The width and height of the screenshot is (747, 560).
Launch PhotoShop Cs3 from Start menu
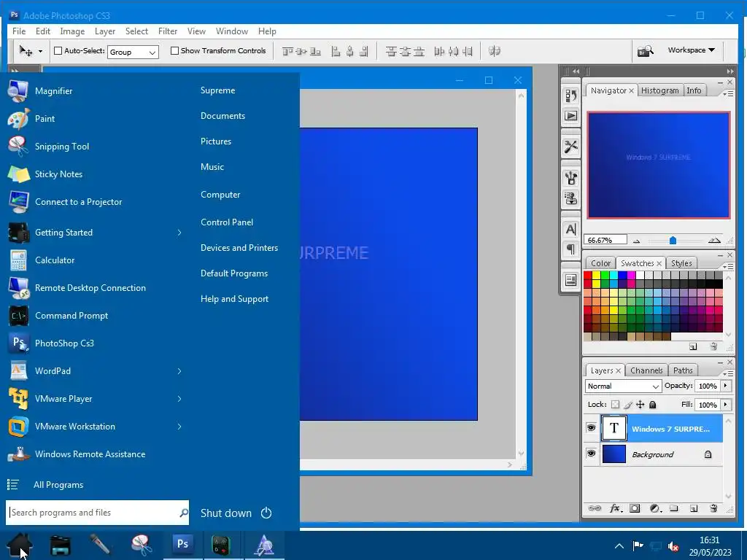tap(94, 343)
